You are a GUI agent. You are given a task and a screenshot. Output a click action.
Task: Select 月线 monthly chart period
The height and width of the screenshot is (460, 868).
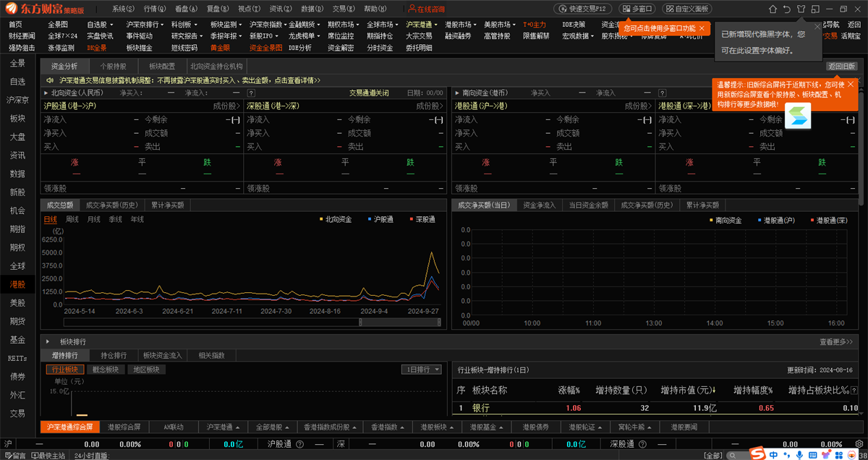(x=94, y=219)
